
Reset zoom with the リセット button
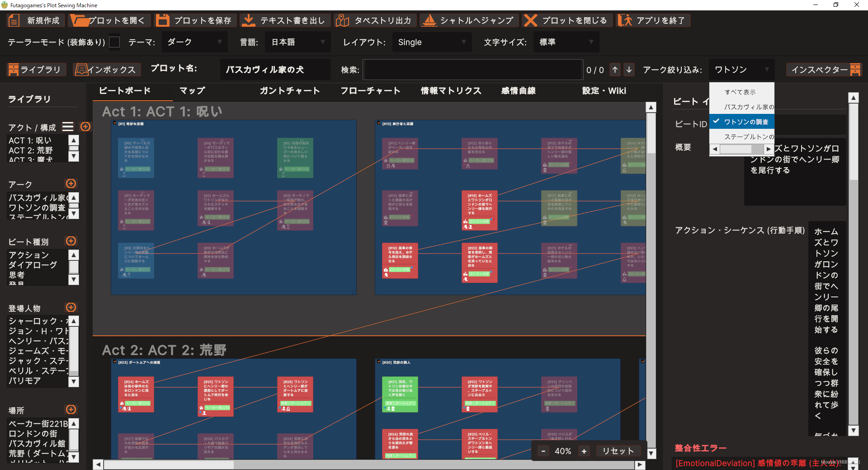(x=618, y=451)
